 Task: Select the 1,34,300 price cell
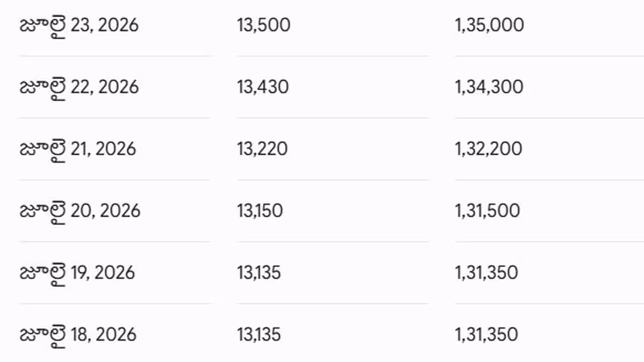coord(489,87)
